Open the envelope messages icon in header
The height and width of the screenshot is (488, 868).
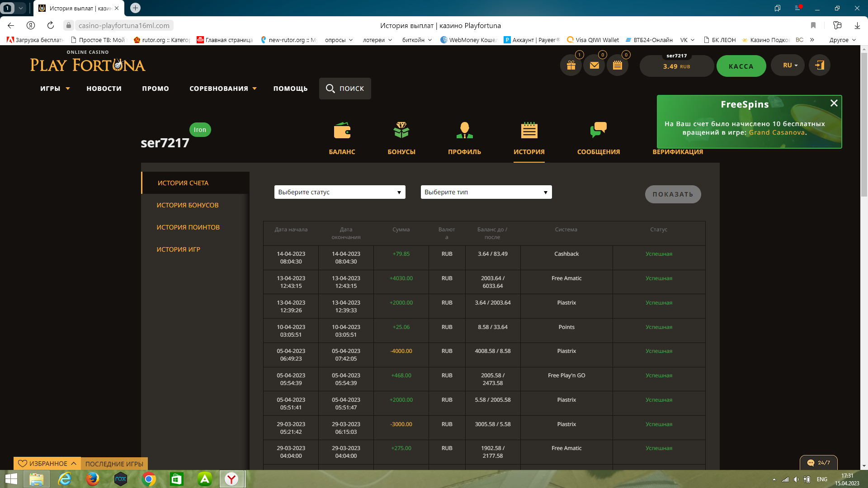[x=594, y=66]
